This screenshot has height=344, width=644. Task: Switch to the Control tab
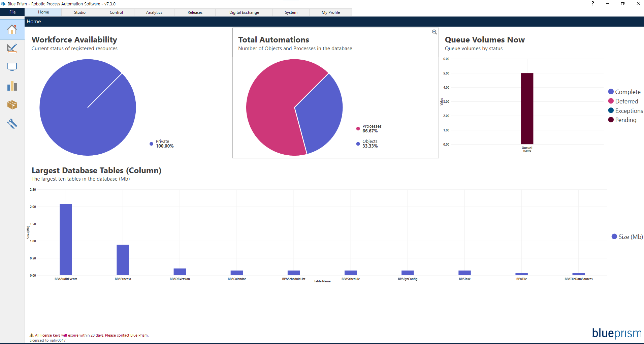point(116,12)
